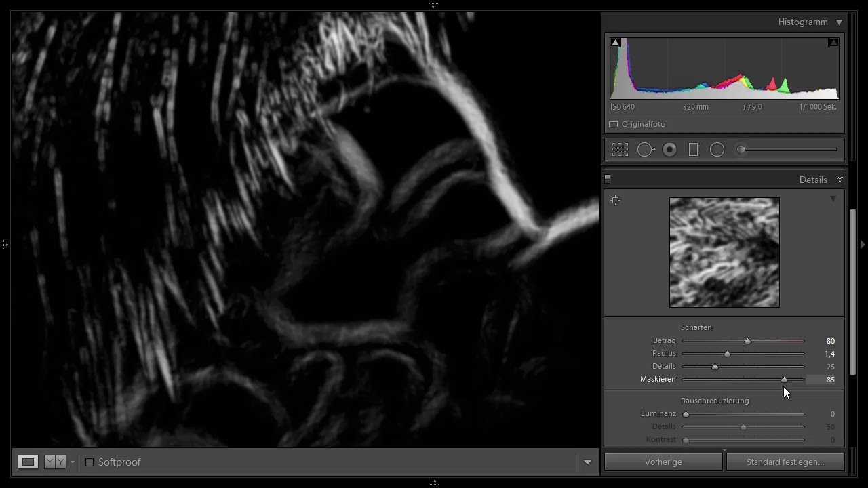Click the detail zoom target picker icon

[616, 200]
